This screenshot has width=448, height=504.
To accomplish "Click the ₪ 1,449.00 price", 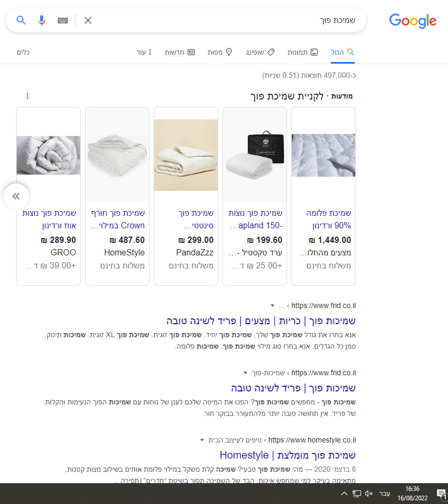I will (x=330, y=240).
